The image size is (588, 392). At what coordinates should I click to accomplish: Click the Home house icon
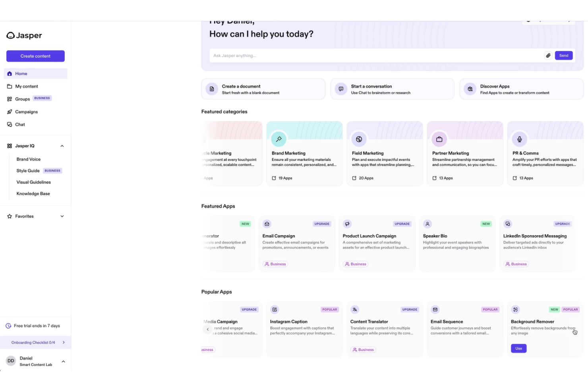point(10,73)
